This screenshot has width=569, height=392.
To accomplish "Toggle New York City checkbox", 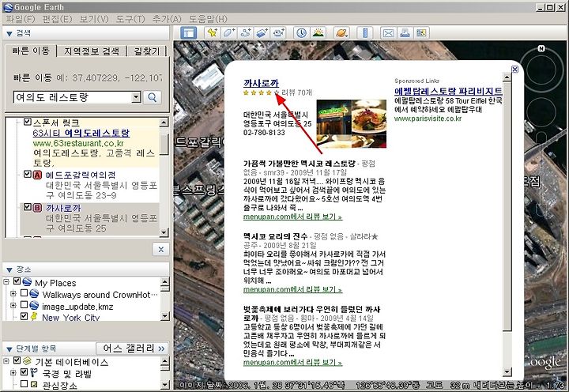I will pos(24,316).
